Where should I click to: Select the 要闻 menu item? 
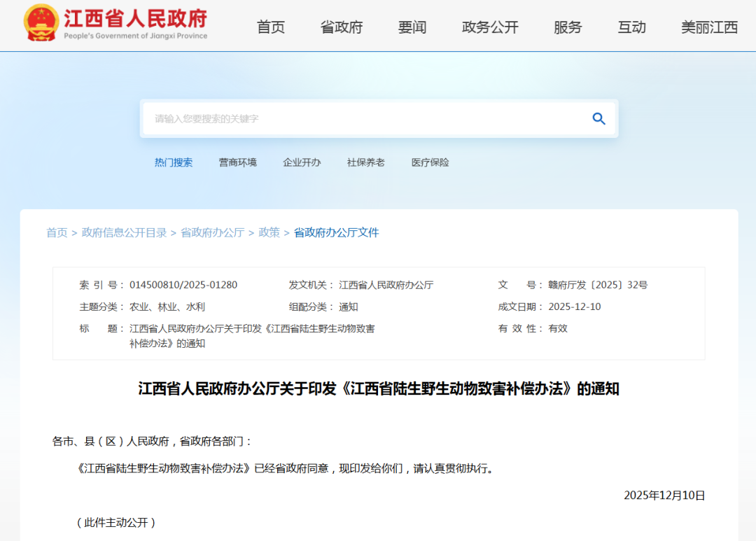pyautogui.click(x=412, y=27)
